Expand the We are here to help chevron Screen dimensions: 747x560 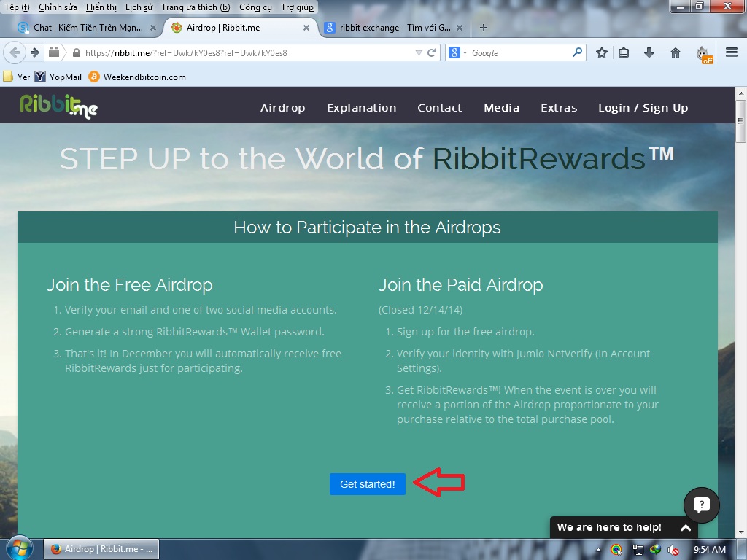686,528
